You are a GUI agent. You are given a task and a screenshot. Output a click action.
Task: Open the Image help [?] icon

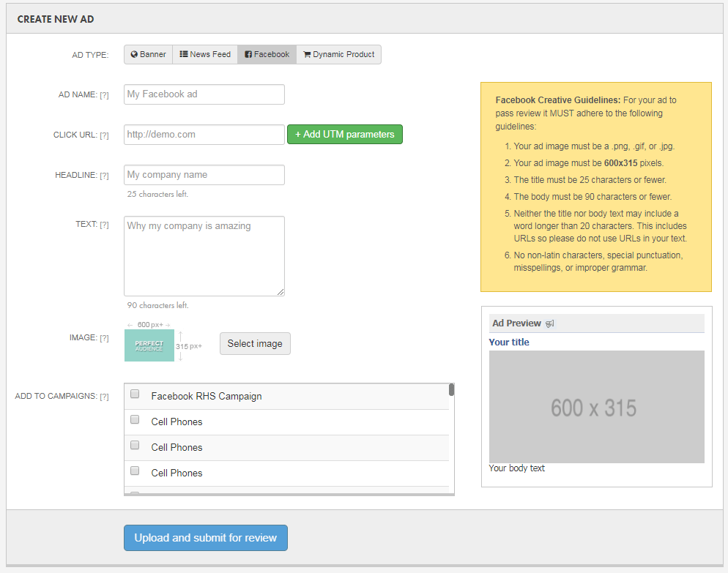coord(104,338)
